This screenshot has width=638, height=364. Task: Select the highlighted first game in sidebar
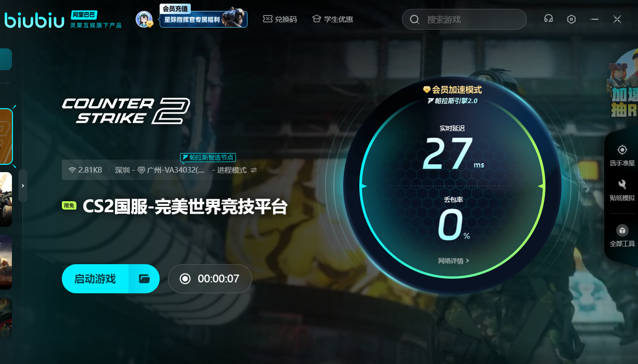(x=6, y=136)
